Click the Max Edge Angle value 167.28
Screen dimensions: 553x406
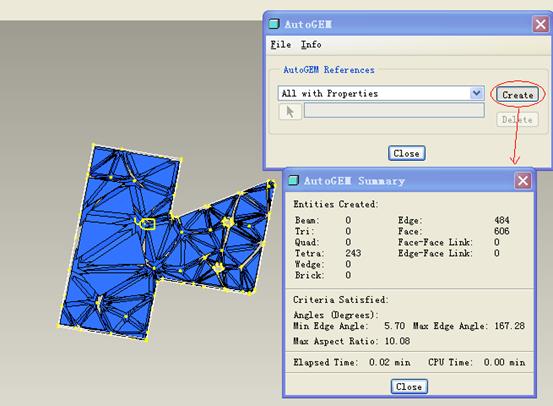[510, 326]
